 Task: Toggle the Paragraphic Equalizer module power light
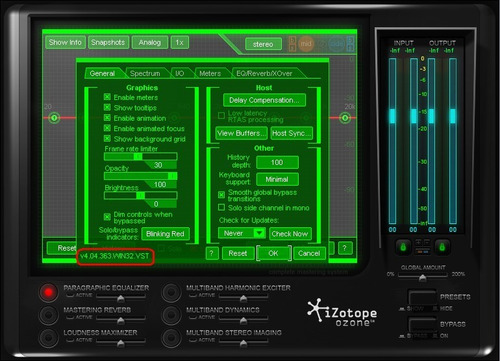48,292
